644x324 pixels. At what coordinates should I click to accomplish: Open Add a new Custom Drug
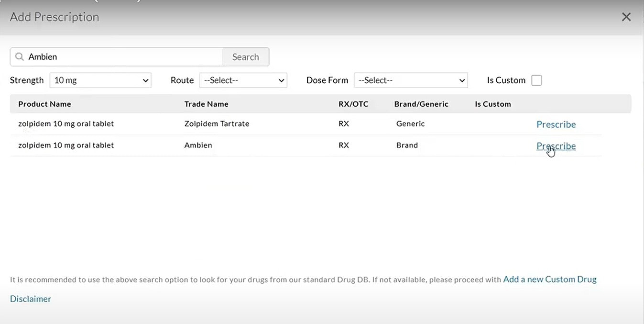point(549,279)
